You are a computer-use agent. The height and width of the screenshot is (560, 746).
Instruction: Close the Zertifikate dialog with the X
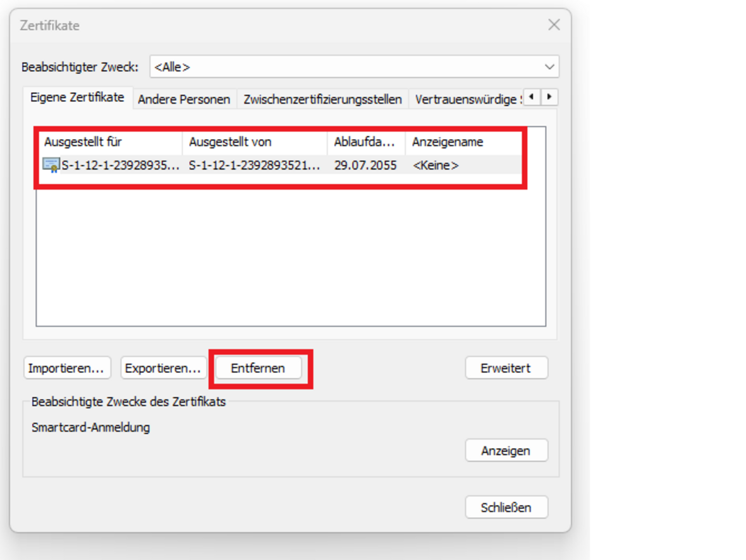554,25
